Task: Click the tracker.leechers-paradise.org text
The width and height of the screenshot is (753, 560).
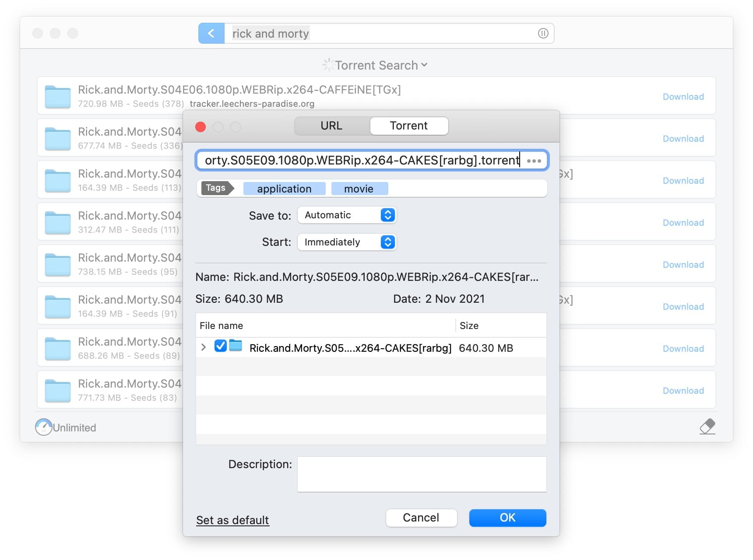Action: pyautogui.click(x=252, y=104)
